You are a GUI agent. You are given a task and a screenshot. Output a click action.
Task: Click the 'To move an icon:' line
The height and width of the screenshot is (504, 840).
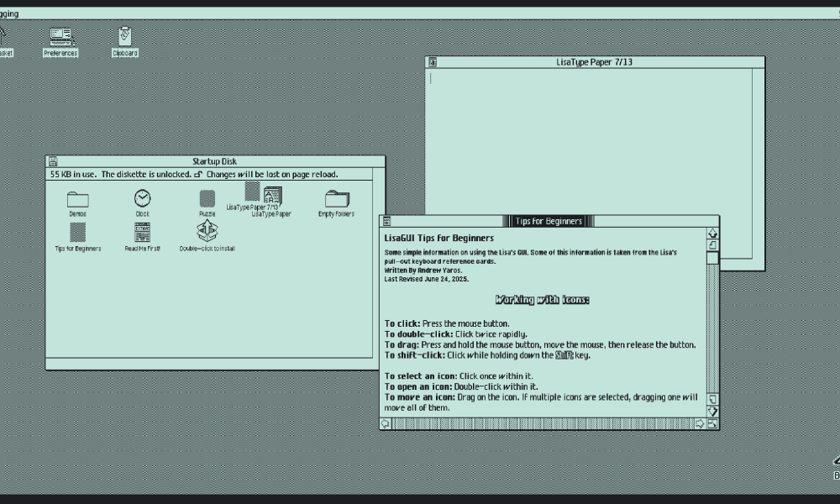(541, 402)
